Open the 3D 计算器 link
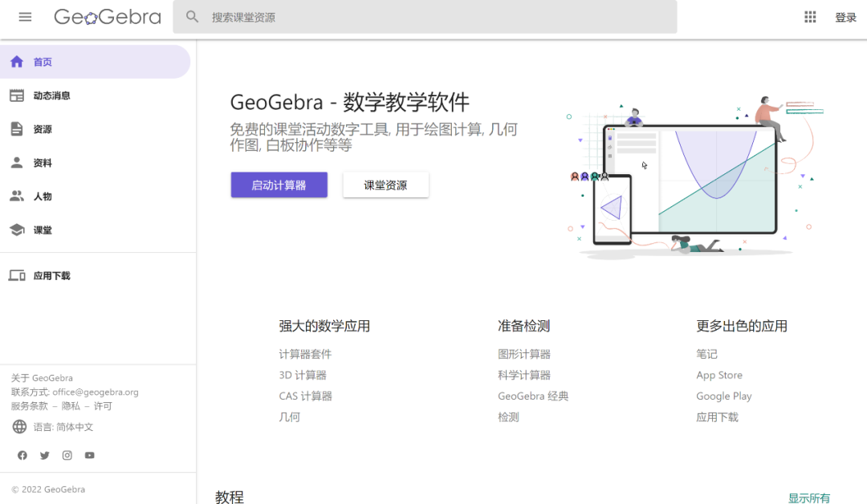867x504 pixels. (303, 376)
